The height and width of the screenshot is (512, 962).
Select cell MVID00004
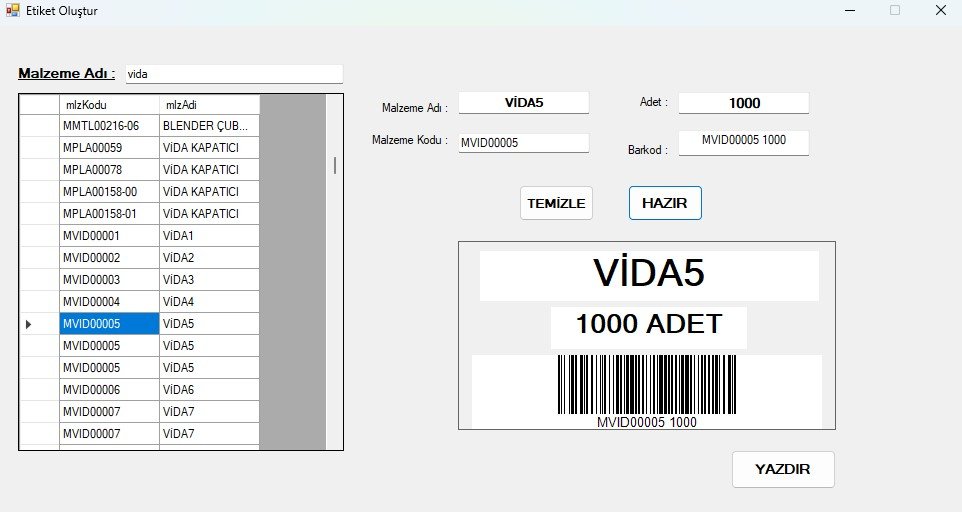pos(109,302)
